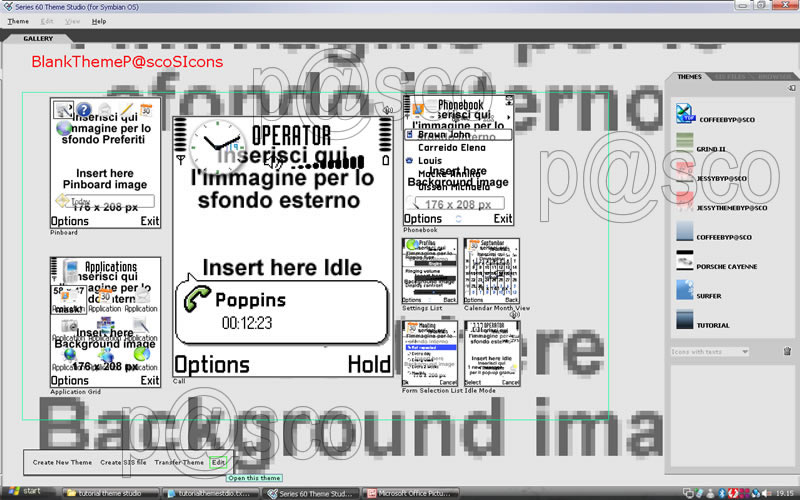Click the Edit button in the bottom bar
This screenshot has width=800, height=500.
tap(218, 462)
